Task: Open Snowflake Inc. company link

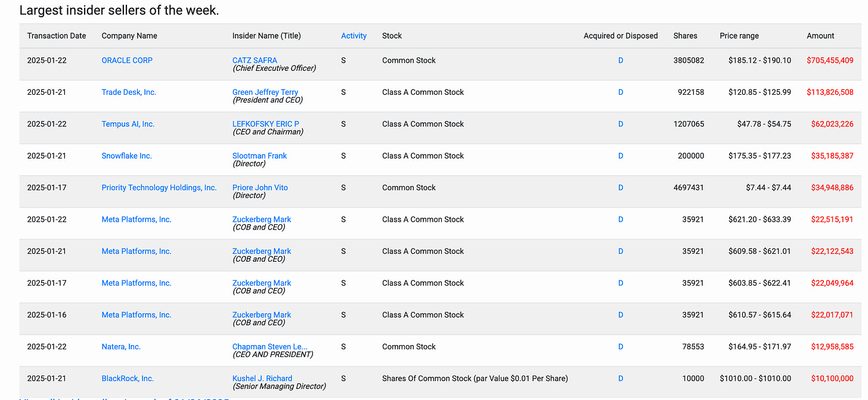Action: [x=126, y=156]
